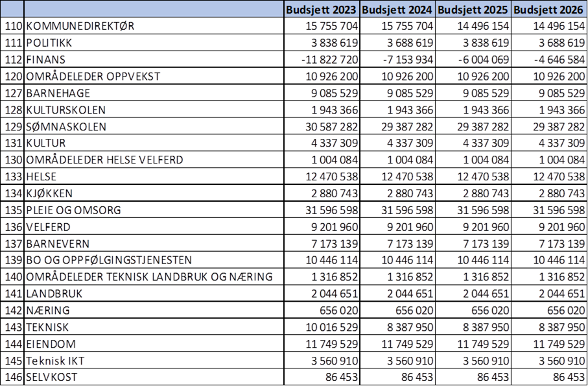Click account number 110
Screen dimensions: 588x386
(x=12, y=26)
